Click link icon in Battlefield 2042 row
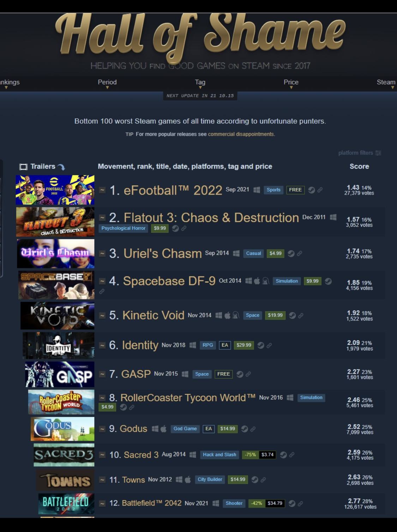397x532 pixels. coord(300,503)
